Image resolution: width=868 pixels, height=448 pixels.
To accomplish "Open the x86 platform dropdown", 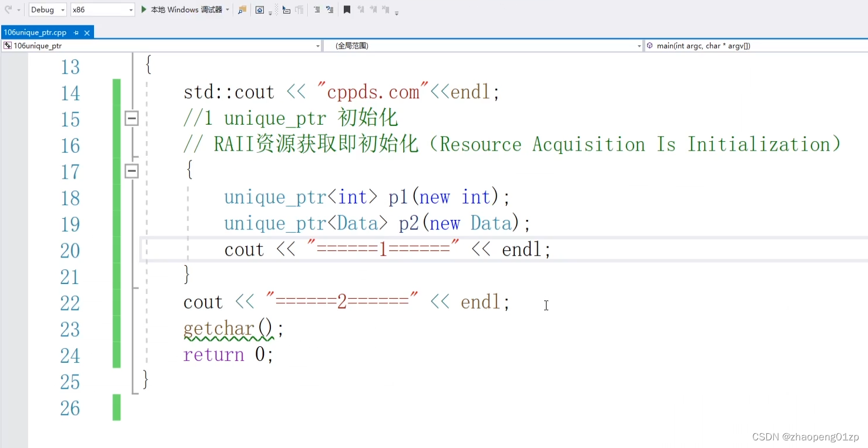I will pos(103,9).
